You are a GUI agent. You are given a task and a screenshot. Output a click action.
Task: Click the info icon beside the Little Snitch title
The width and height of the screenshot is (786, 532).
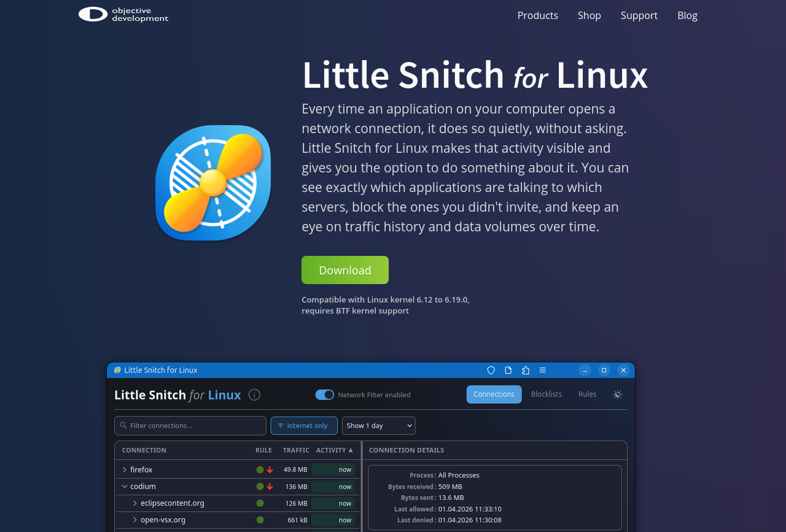[x=254, y=395]
